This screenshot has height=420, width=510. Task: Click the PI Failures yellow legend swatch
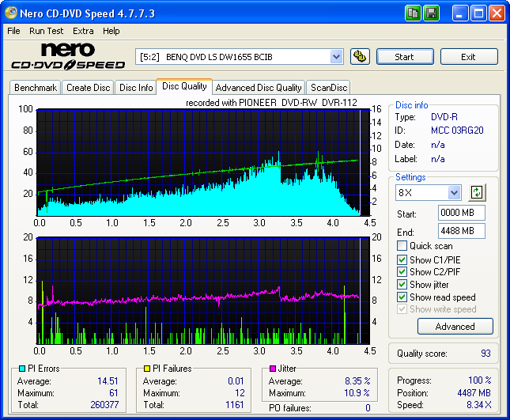point(147,369)
